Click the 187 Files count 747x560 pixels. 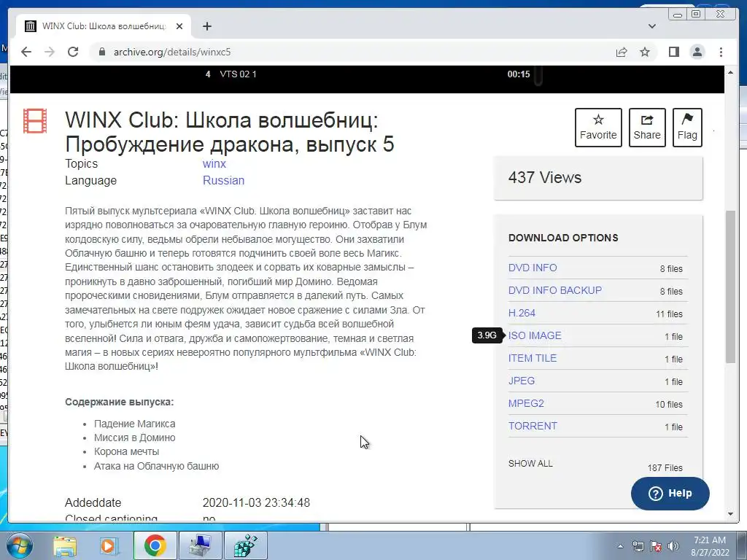click(x=665, y=467)
